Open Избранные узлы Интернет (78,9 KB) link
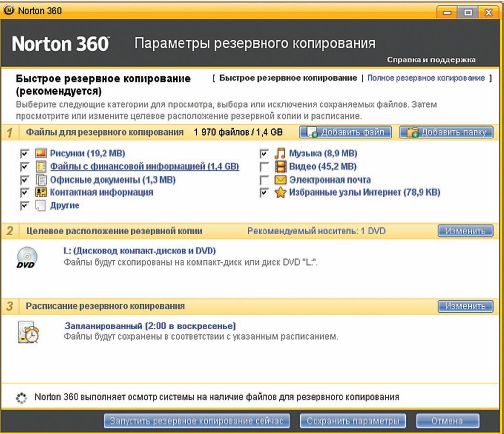The image size is (504, 434). (x=365, y=192)
